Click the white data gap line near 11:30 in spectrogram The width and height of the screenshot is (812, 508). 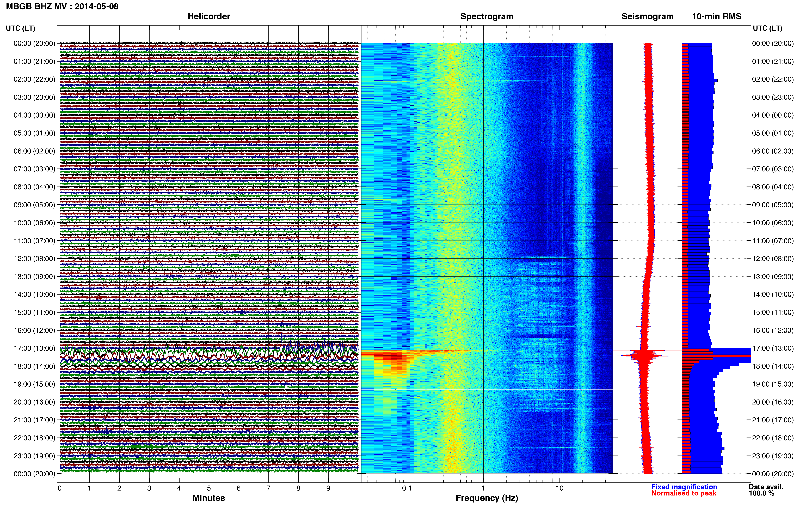point(487,250)
